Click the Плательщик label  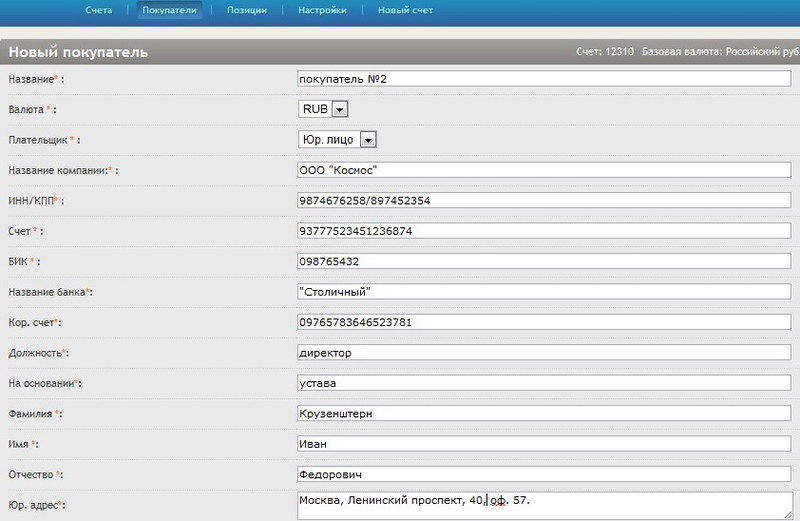pyautogui.click(x=44, y=140)
